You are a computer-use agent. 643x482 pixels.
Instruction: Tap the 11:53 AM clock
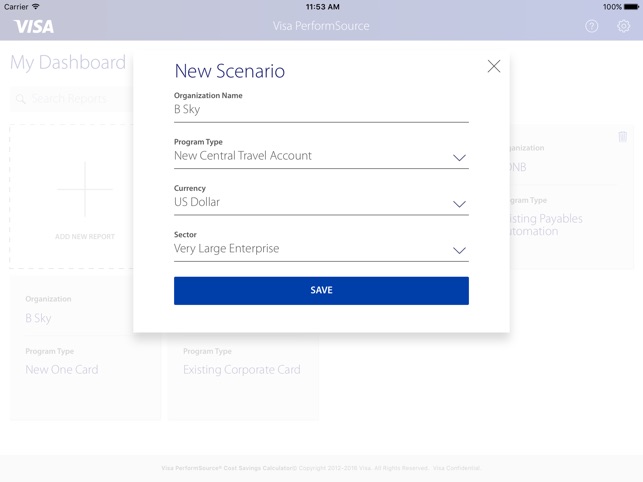pyautogui.click(x=322, y=7)
